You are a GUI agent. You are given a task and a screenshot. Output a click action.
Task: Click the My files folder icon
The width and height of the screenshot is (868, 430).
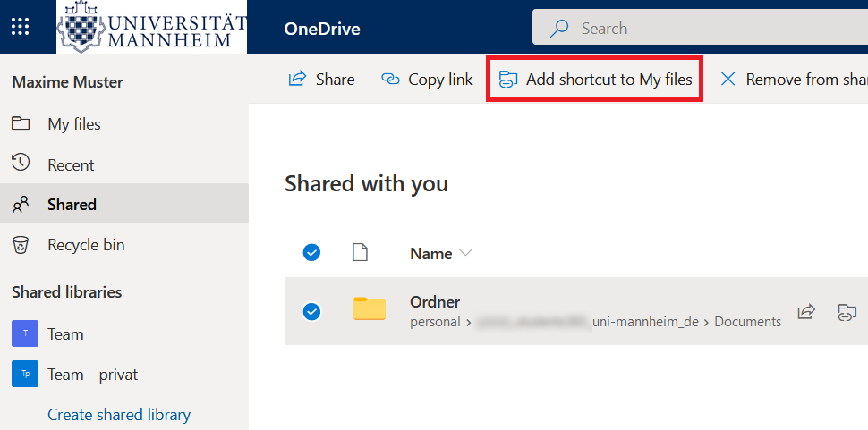21,123
